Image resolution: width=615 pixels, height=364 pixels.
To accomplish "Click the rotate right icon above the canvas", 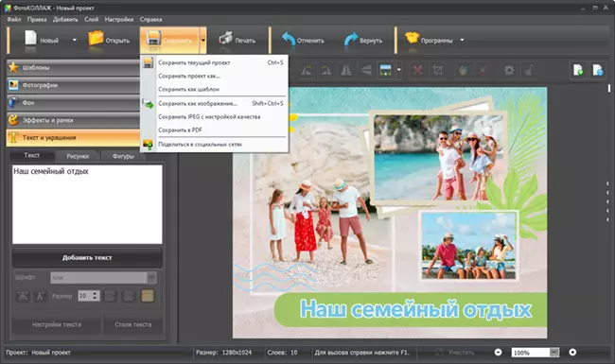I will pyautogui.click(x=325, y=71).
